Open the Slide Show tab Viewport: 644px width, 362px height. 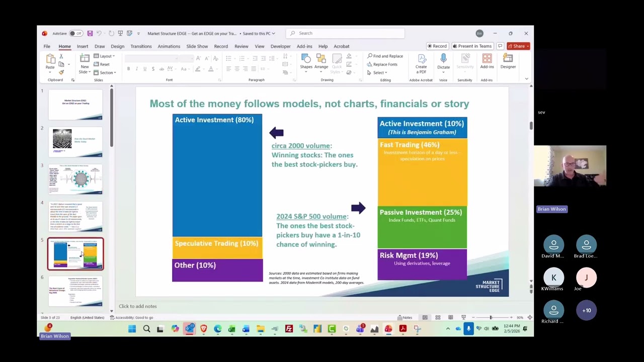click(197, 46)
